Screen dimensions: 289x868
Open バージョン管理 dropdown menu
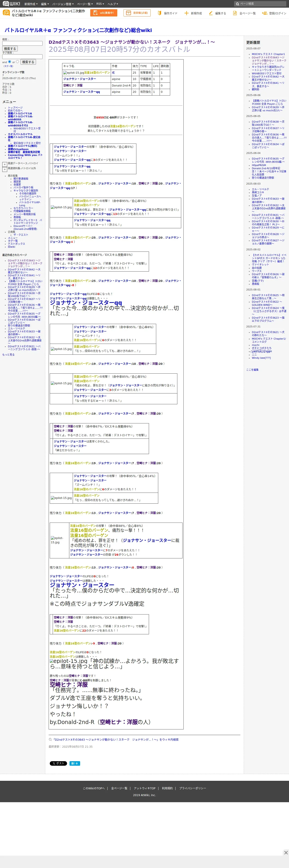tap(63, 4)
